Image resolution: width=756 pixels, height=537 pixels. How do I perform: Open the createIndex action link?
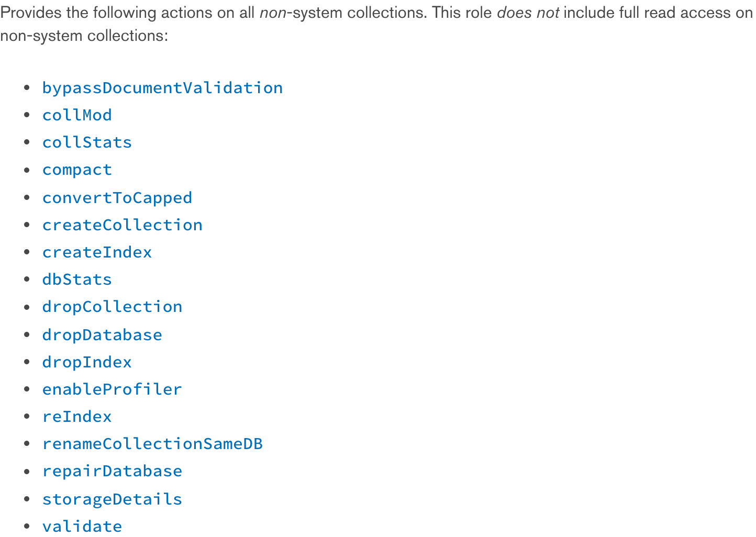pos(97,252)
